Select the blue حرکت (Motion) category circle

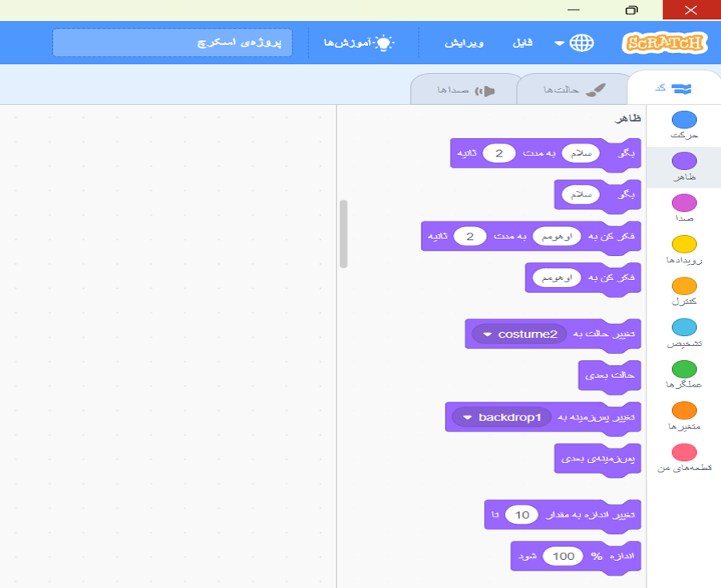tap(684, 120)
